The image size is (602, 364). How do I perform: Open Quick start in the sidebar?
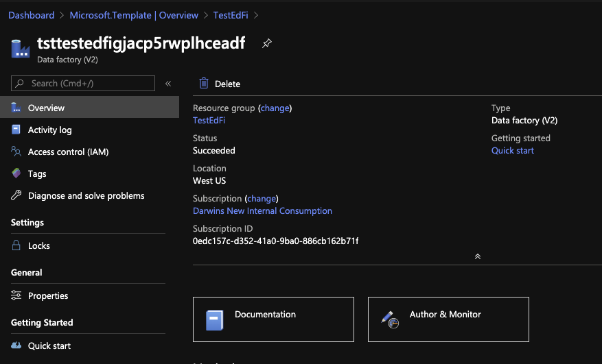pyautogui.click(x=89, y=345)
